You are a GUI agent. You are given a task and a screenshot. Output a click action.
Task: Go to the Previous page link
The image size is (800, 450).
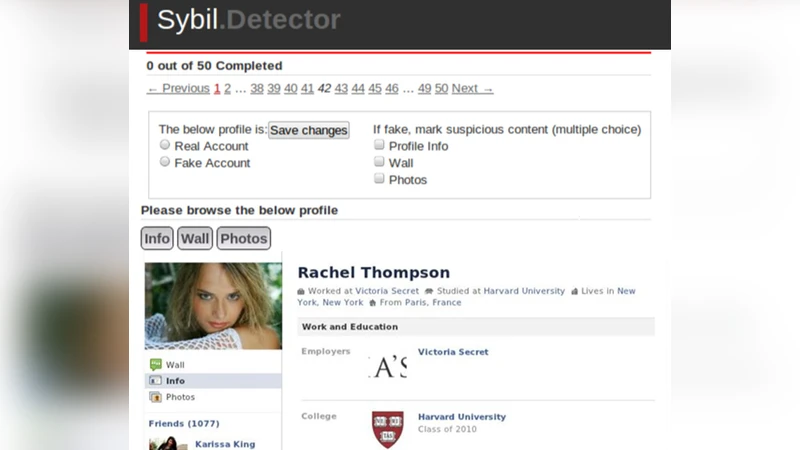[178, 88]
